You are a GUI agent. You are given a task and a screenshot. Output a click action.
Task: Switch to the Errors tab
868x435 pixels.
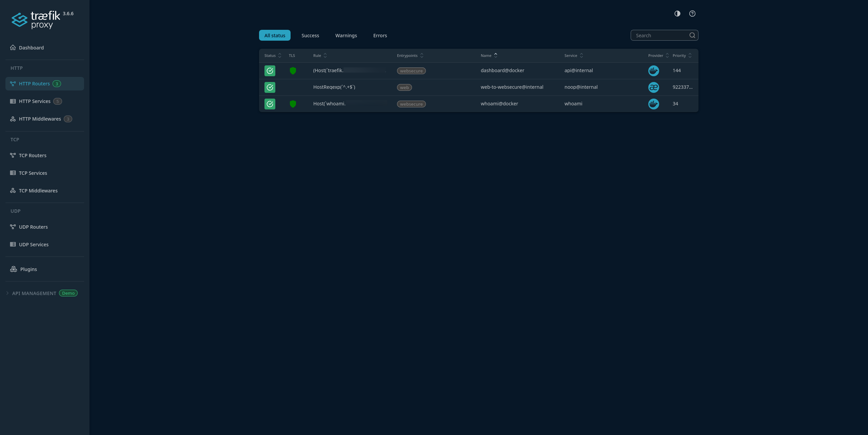(x=380, y=35)
